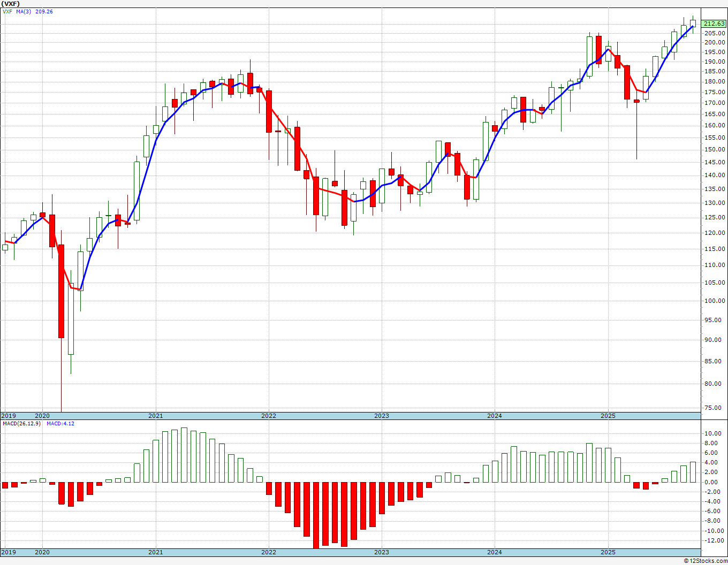Click the MA(3) 209.26 legend value
Screen dimensions: 728x565
coord(35,12)
